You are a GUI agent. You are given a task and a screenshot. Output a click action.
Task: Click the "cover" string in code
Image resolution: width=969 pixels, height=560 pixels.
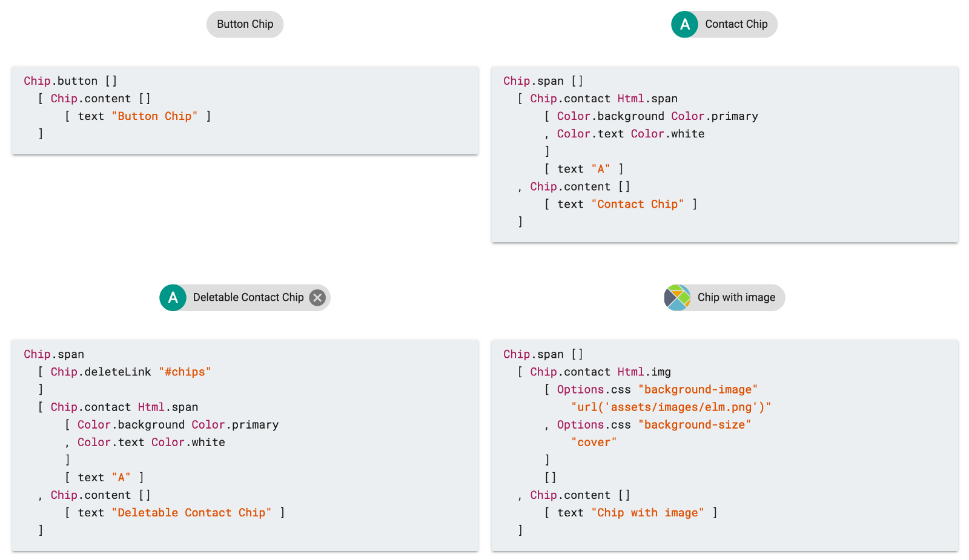594,443
